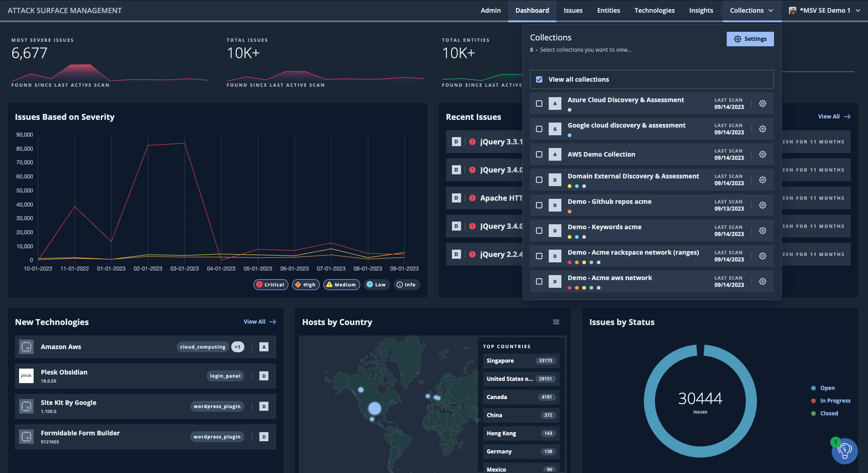
Task: Go to the Issues tab
Action: coord(573,10)
